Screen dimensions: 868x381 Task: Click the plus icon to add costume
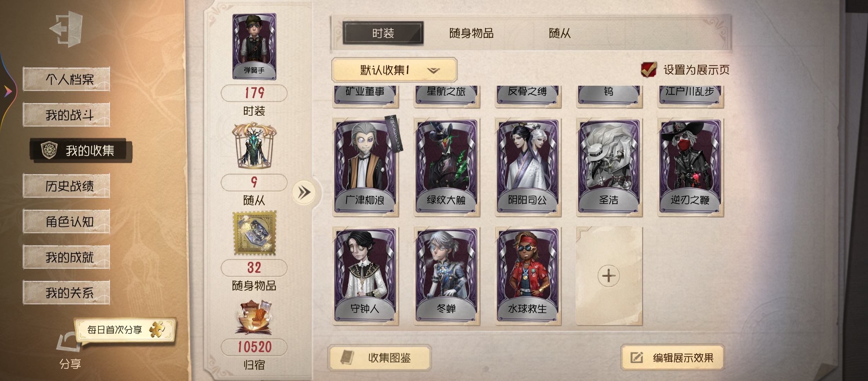(x=609, y=276)
